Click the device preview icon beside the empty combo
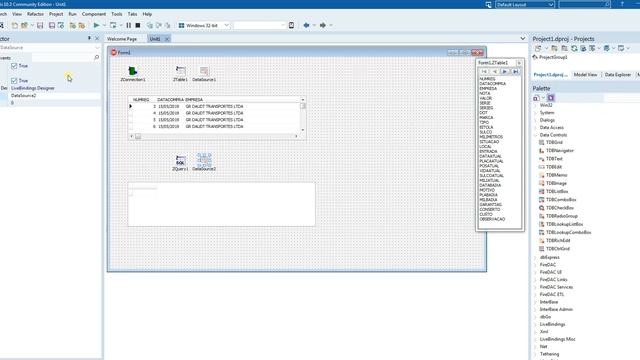The width and height of the screenshot is (640, 360). pos(291,25)
